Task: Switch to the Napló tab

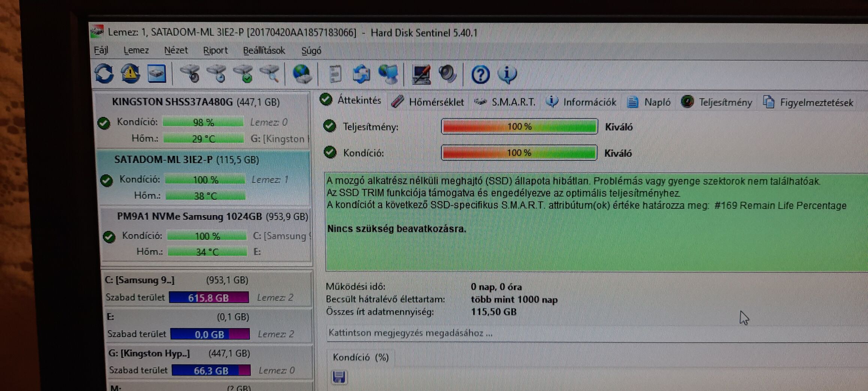Action: (x=649, y=102)
